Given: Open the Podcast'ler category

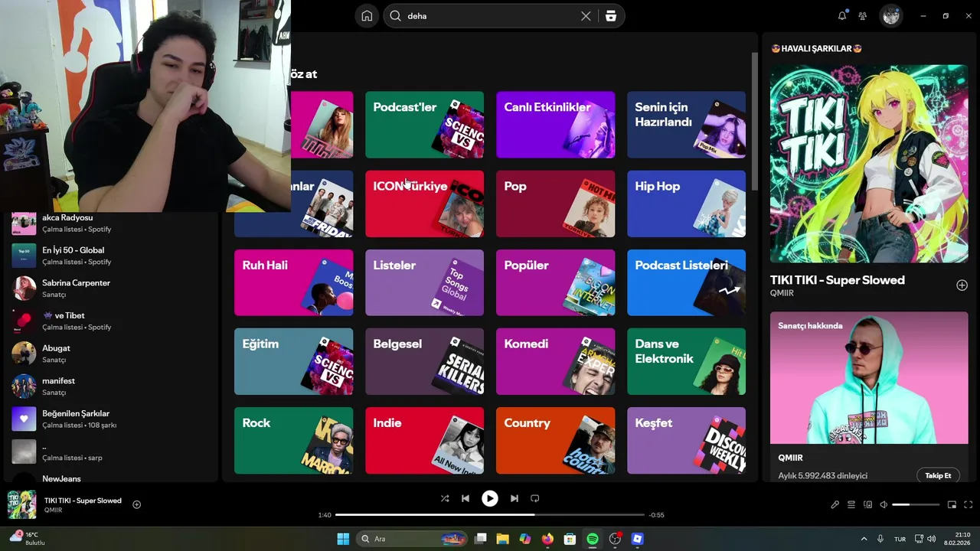Looking at the screenshot, I should coord(424,125).
